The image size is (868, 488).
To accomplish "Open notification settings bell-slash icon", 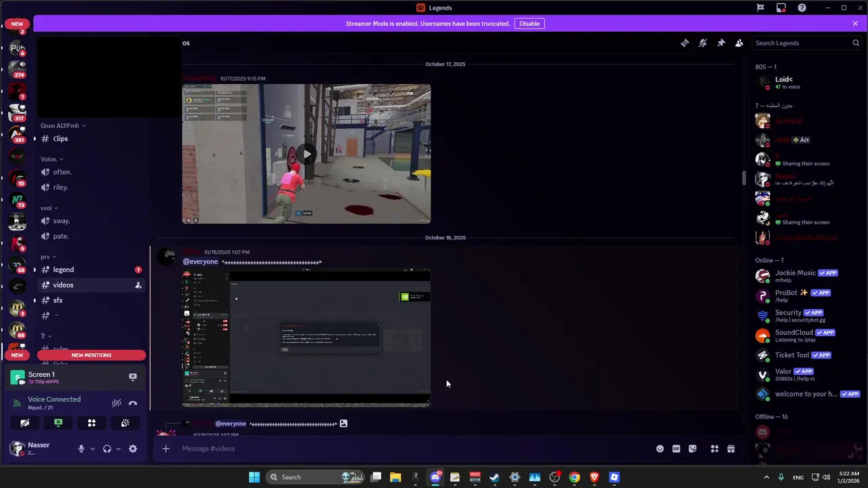I will (703, 43).
